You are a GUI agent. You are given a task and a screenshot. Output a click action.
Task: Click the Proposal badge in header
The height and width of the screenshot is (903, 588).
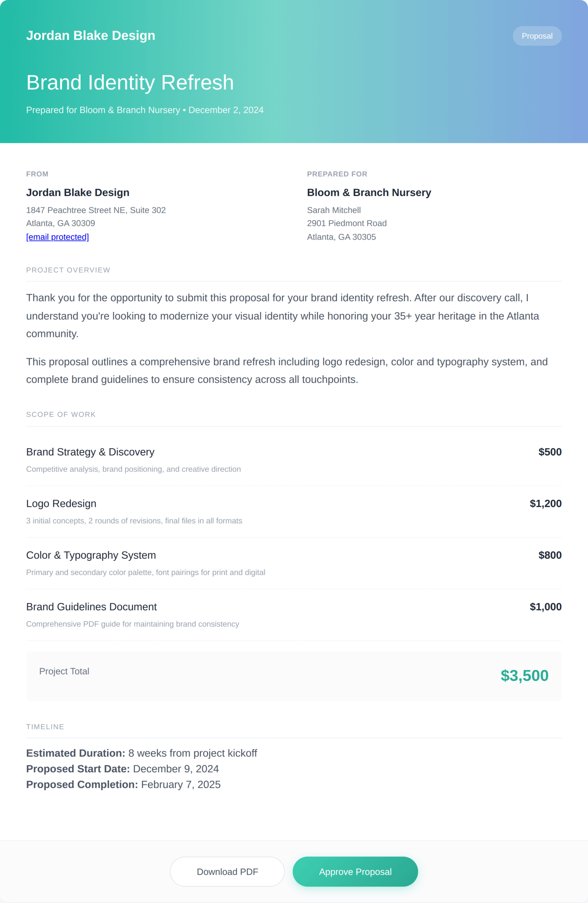point(537,36)
